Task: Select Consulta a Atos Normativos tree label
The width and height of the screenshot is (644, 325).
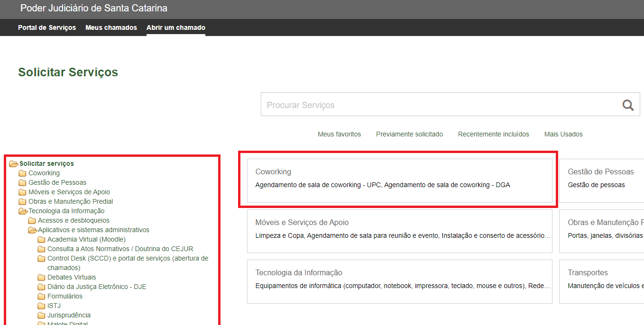Action: tap(120, 249)
